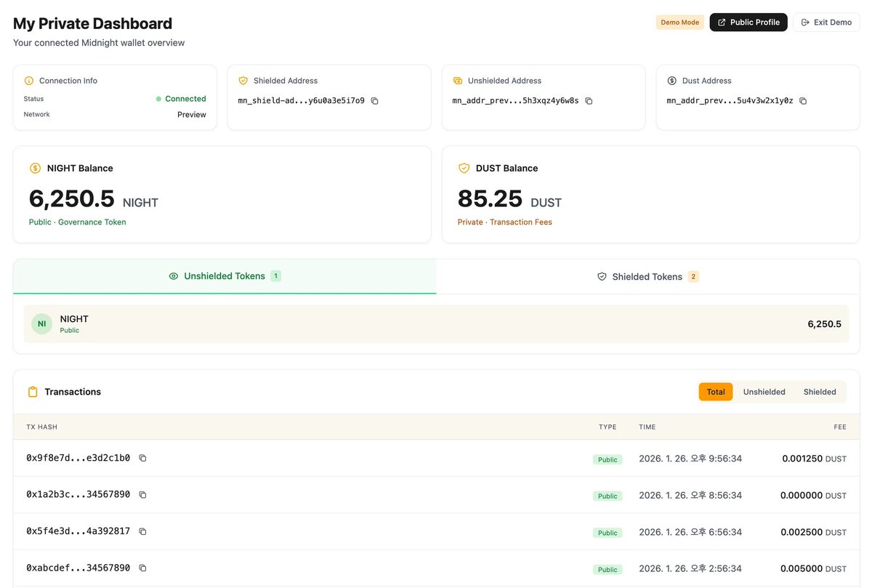Click the 6,250.5 NIGHT balance value
The height and width of the screenshot is (588, 872).
click(x=72, y=198)
